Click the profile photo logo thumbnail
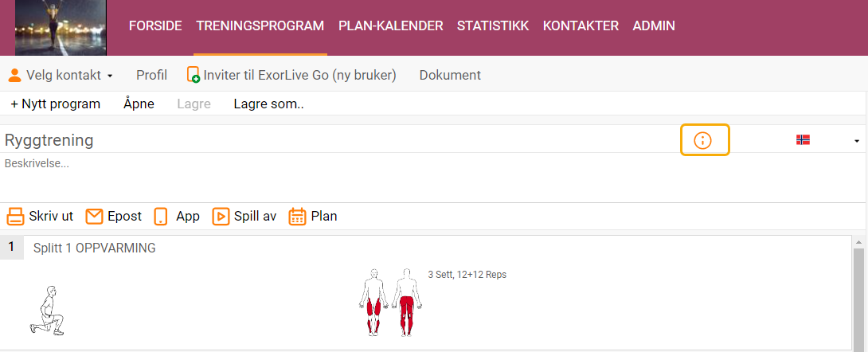868x352 pixels. click(61, 28)
